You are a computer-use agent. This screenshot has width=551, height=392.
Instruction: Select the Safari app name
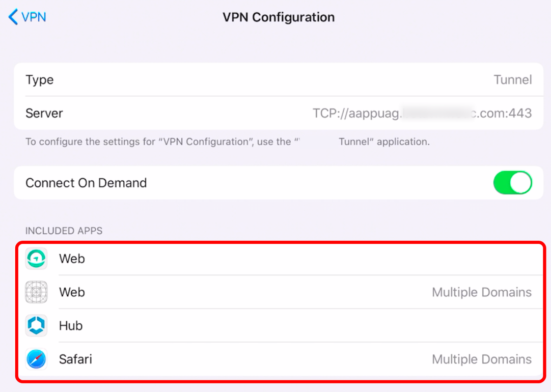(76, 359)
